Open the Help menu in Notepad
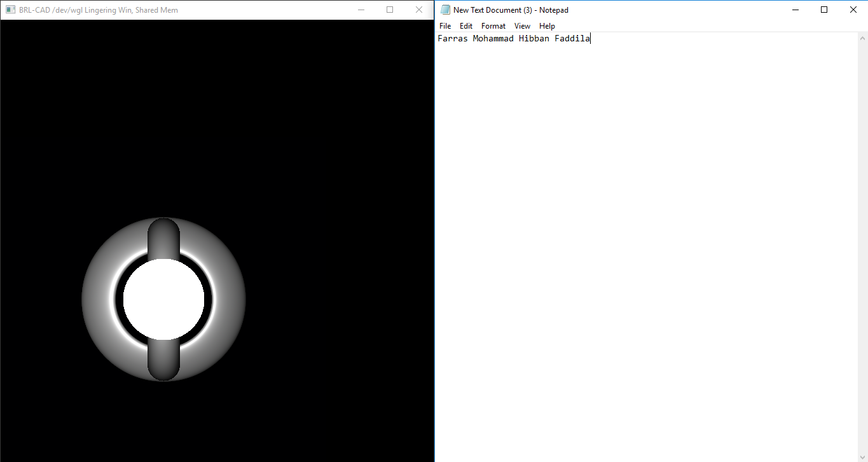868x462 pixels. pyautogui.click(x=547, y=26)
